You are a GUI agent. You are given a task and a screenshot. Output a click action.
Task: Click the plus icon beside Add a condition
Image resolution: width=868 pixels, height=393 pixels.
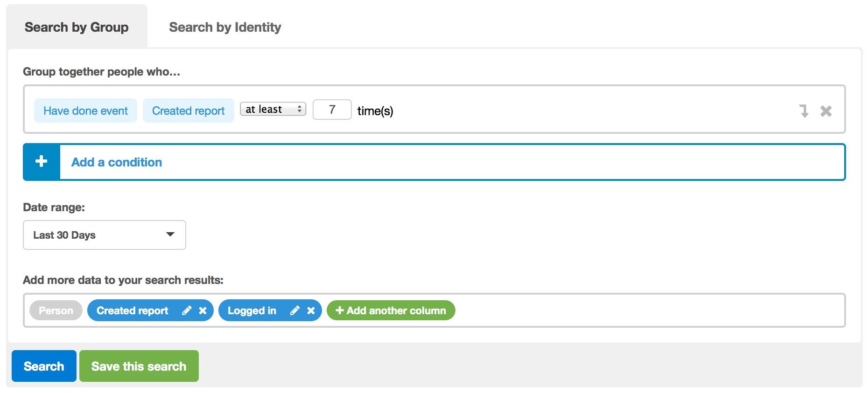tap(42, 162)
